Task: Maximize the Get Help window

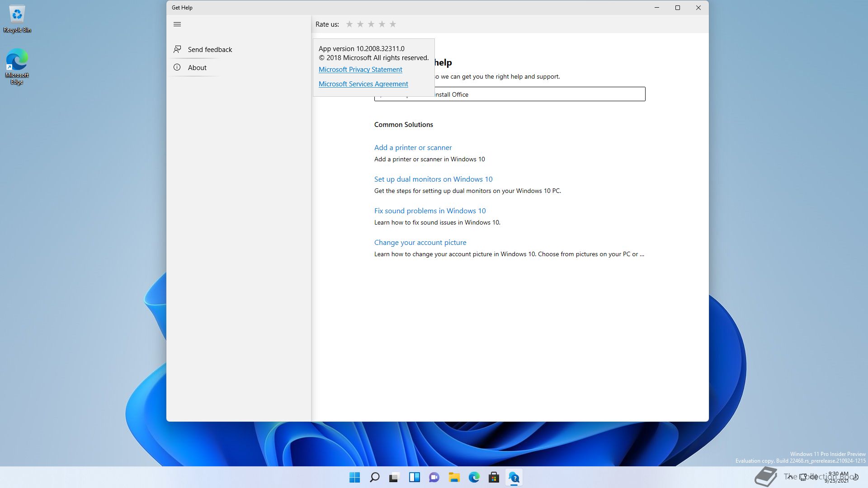Action: (x=678, y=8)
